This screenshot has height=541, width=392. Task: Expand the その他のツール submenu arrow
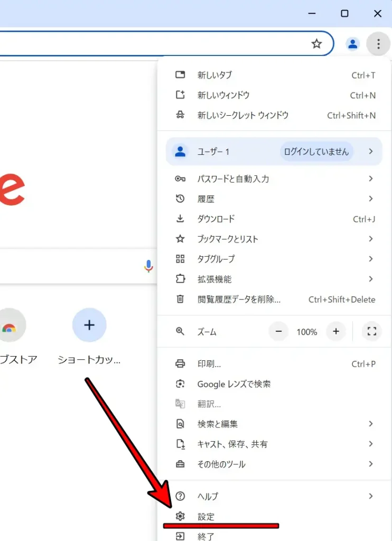371,464
